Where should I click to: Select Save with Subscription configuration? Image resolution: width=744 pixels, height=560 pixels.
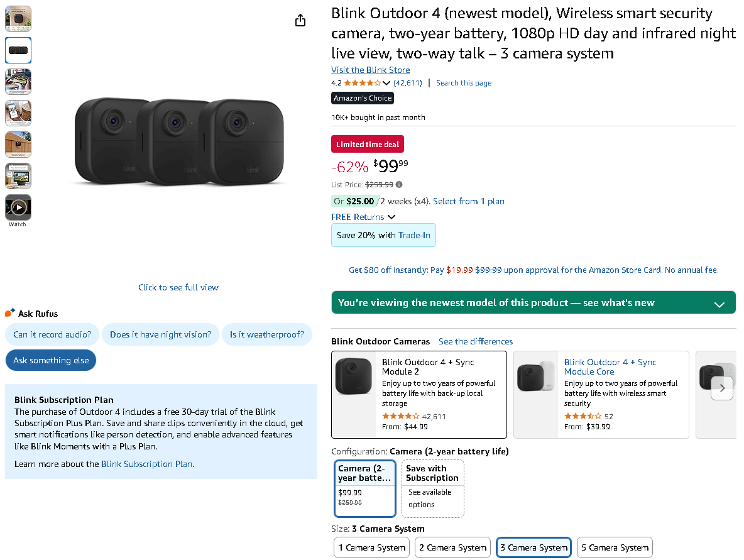click(432, 488)
